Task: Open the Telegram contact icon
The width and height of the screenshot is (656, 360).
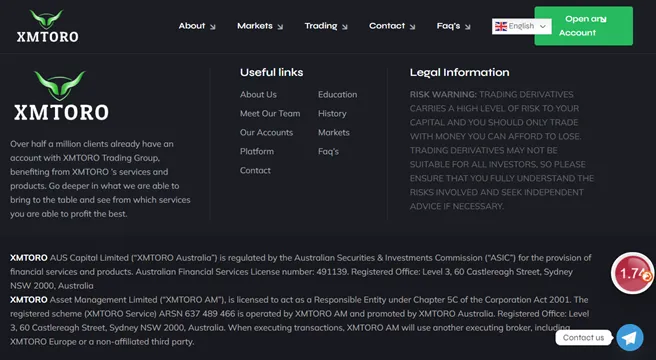Action: pos(630,337)
